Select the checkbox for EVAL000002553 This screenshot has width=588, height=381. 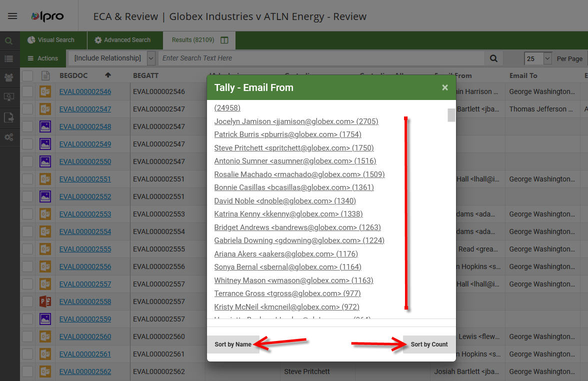pos(27,214)
